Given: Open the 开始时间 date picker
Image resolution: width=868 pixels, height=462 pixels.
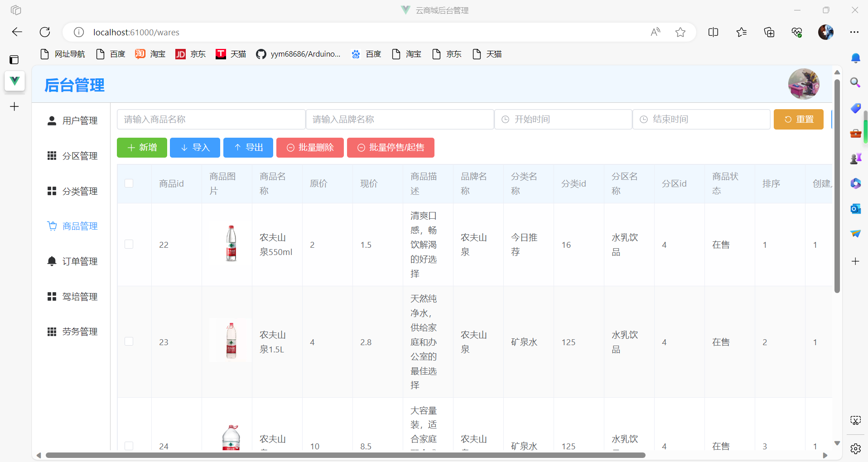Looking at the screenshot, I should click(563, 120).
